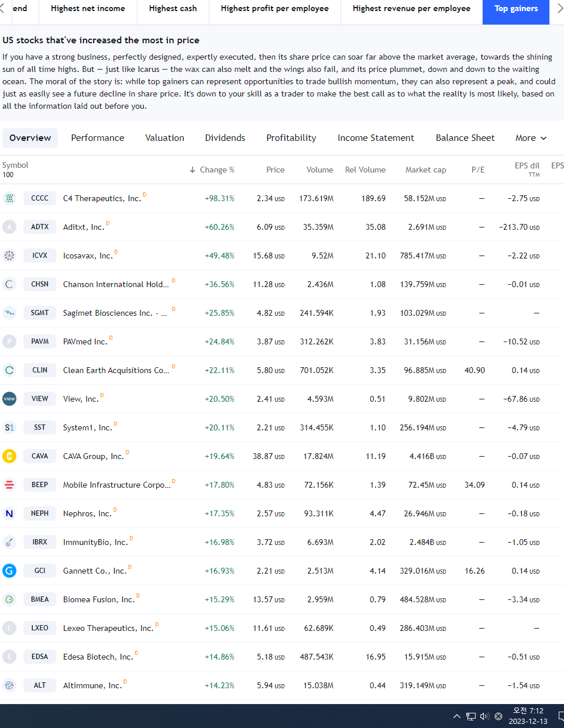Sort by Change % column

tap(212, 170)
